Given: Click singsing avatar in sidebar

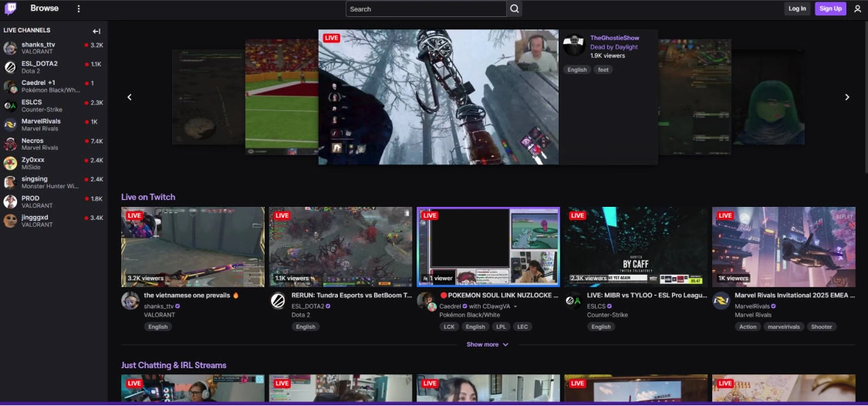Looking at the screenshot, I should 10,183.
